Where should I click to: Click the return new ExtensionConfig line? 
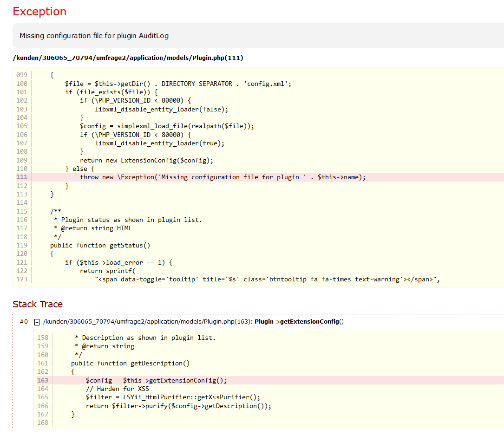click(146, 160)
